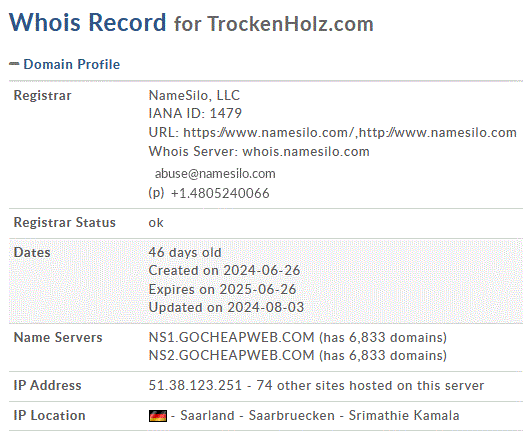Open the NS2.GOCHEAPWEB.COM name server
This screenshot has width=524, height=440.
[231, 355]
